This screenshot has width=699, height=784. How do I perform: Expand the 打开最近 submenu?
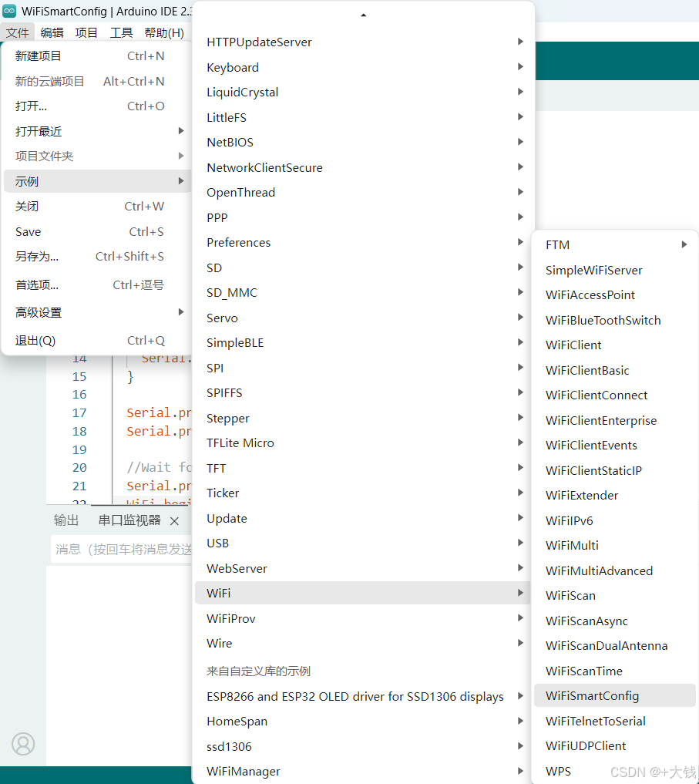click(98, 131)
